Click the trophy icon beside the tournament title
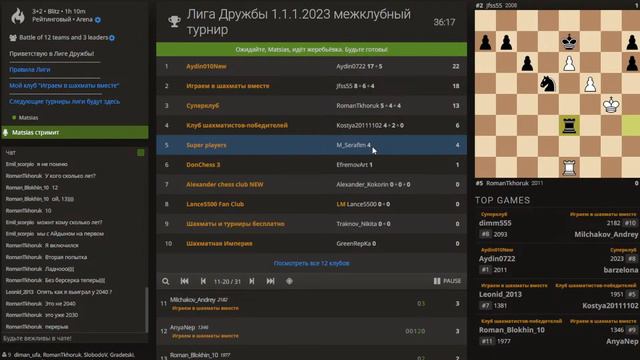640x360 pixels. [174, 22]
